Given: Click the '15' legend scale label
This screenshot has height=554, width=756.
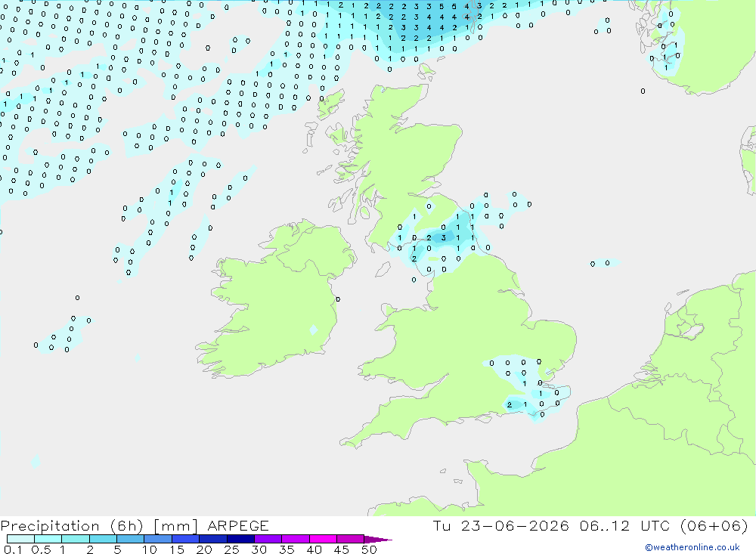Looking at the screenshot, I should [177, 549].
